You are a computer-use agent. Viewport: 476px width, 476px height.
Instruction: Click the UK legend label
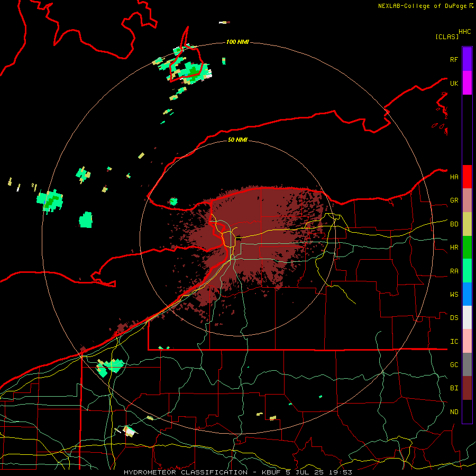[x=454, y=83]
